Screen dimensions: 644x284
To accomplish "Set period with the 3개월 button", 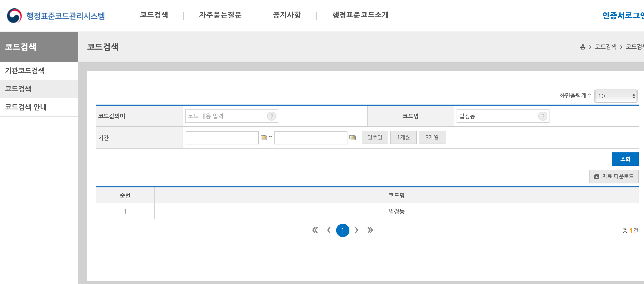I will tap(432, 137).
